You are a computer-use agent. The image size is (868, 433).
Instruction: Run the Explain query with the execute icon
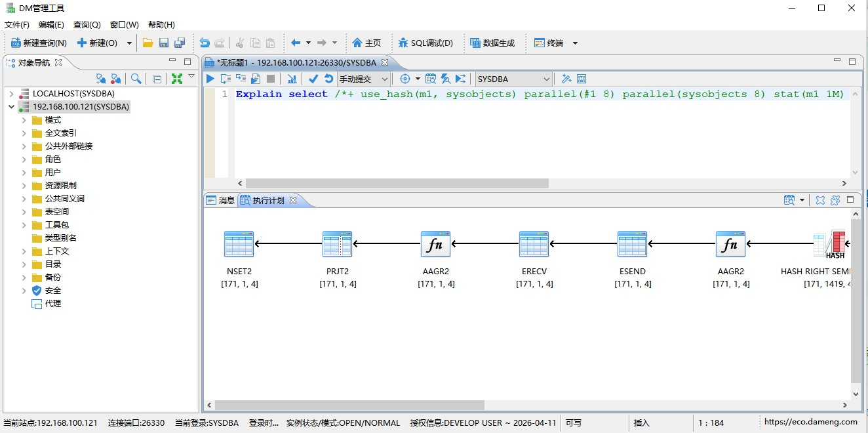[209, 78]
